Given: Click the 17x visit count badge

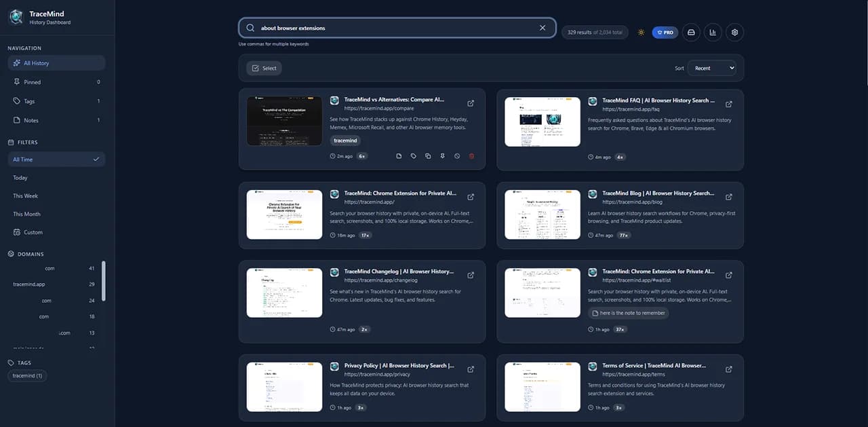Looking at the screenshot, I should (x=365, y=235).
